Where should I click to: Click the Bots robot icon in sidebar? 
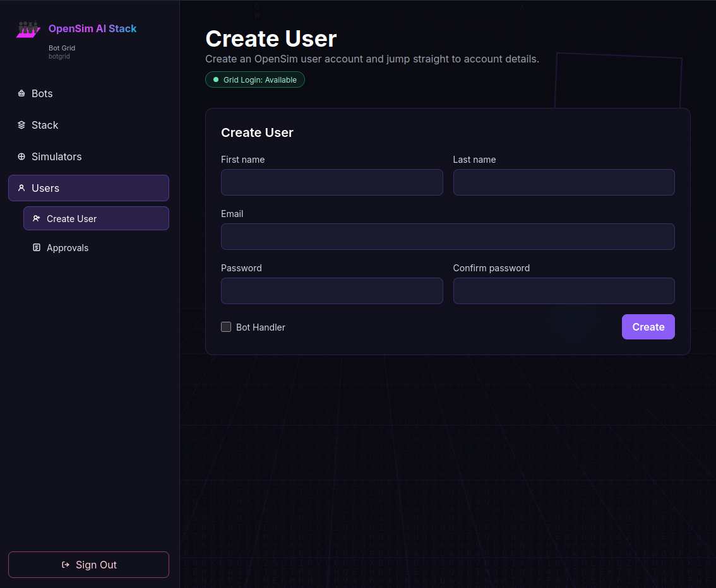(21, 93)
